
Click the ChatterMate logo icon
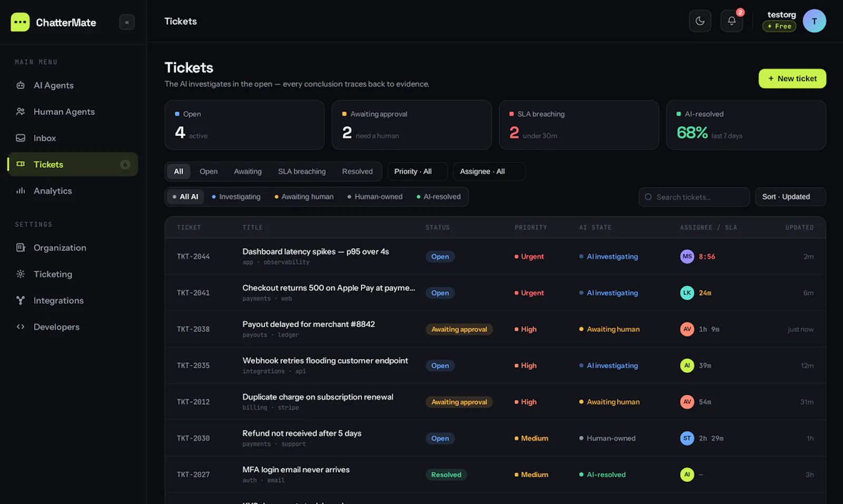[x=20, y=22]
